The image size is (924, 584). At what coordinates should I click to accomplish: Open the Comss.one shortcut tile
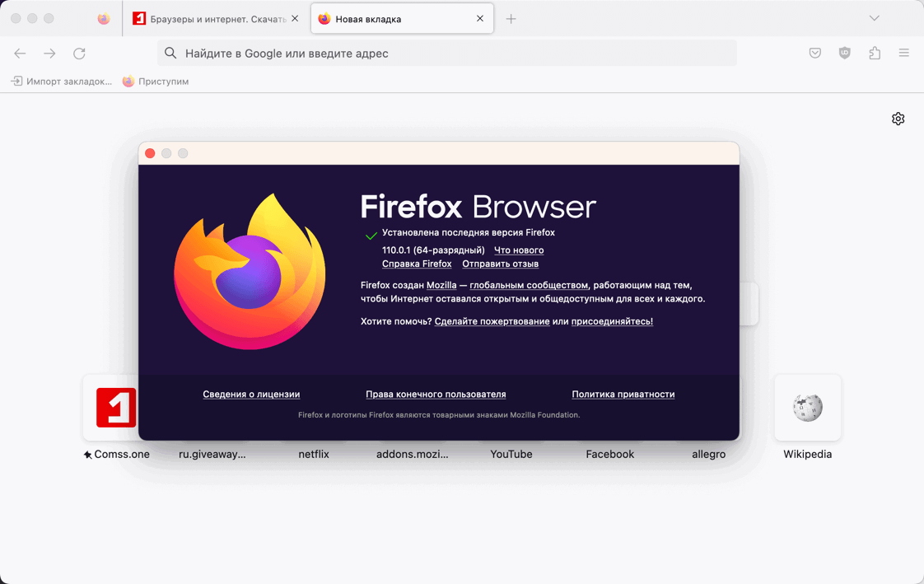point(111,408)
